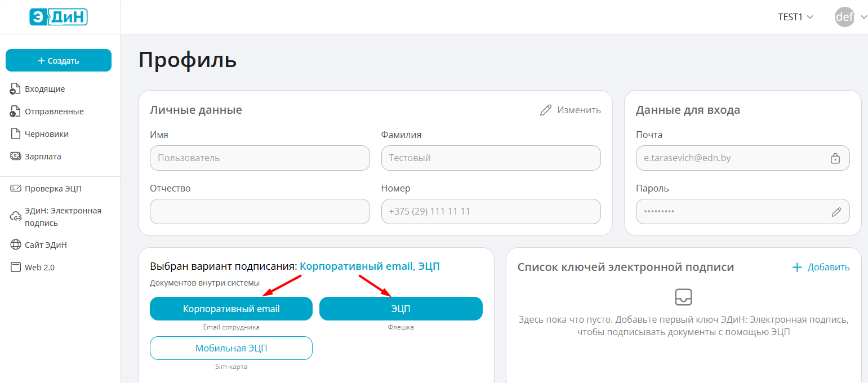Click Изменить to edit personal data
The height and width of the screenshot is (383, 868).
tap(571, 110)
